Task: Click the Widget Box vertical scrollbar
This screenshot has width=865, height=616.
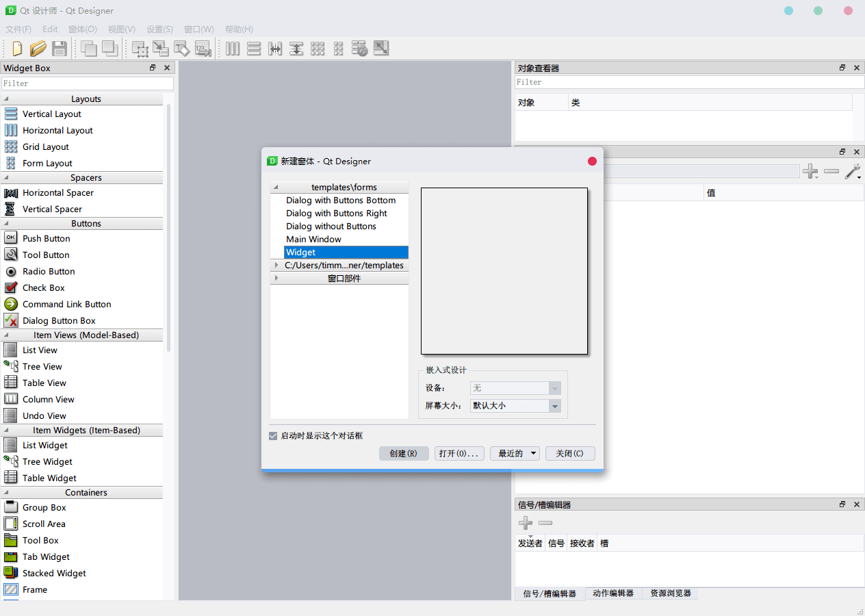Action: pos(168,228)
